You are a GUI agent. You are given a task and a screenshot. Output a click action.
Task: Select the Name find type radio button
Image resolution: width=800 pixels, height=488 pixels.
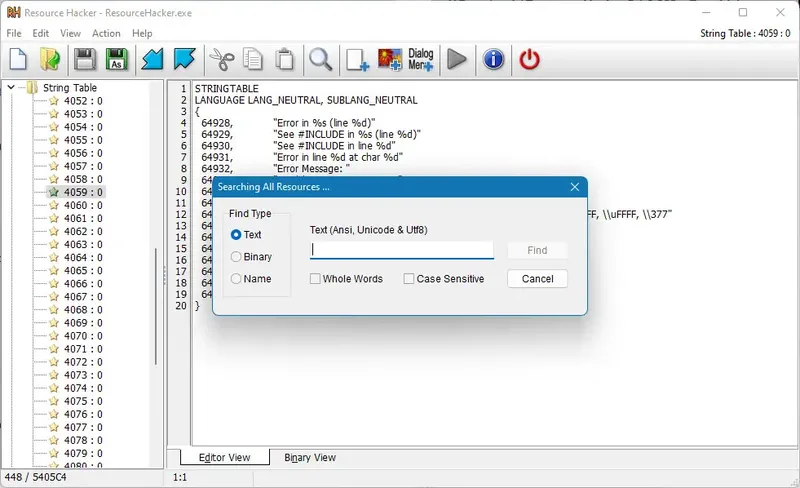coord(236,279)
